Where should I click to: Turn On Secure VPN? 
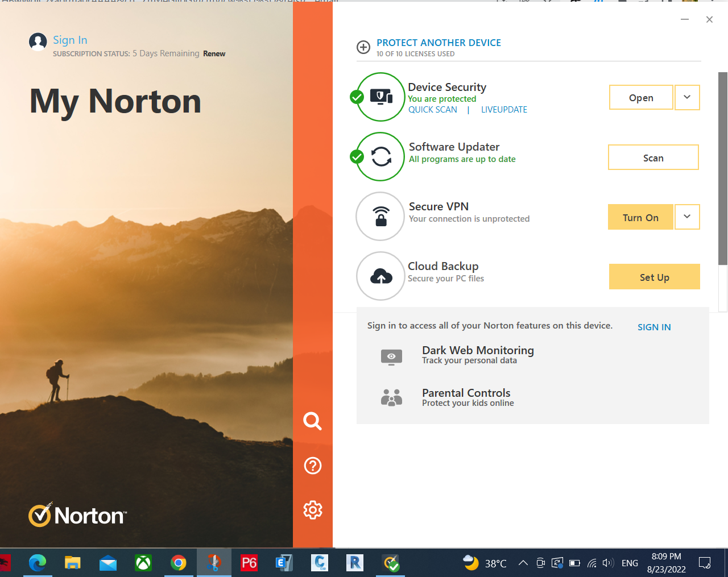click(640, 217)
